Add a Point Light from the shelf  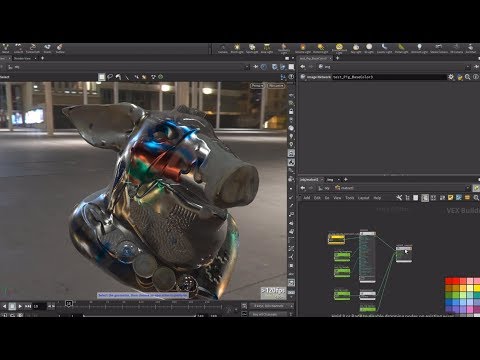tap(237, 49)
